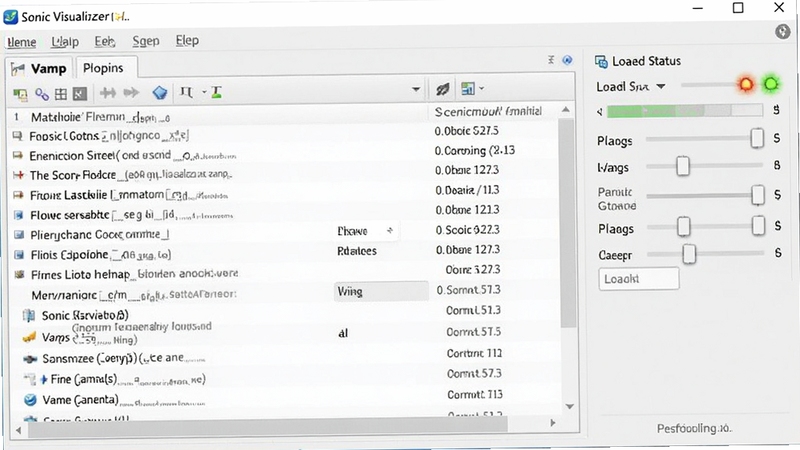The width and height of the screenshot is (800, 450).
Task: Open the Elep menu
Action: pyautogui.click(x=187, y=40)
